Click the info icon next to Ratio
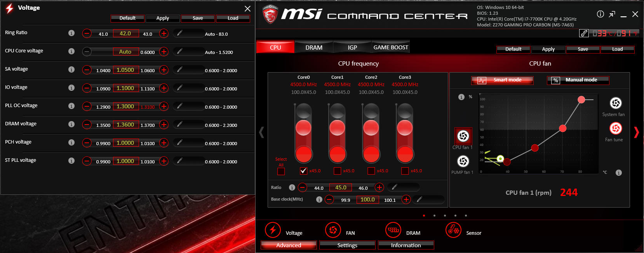644x253 pixels. point(292,187)
